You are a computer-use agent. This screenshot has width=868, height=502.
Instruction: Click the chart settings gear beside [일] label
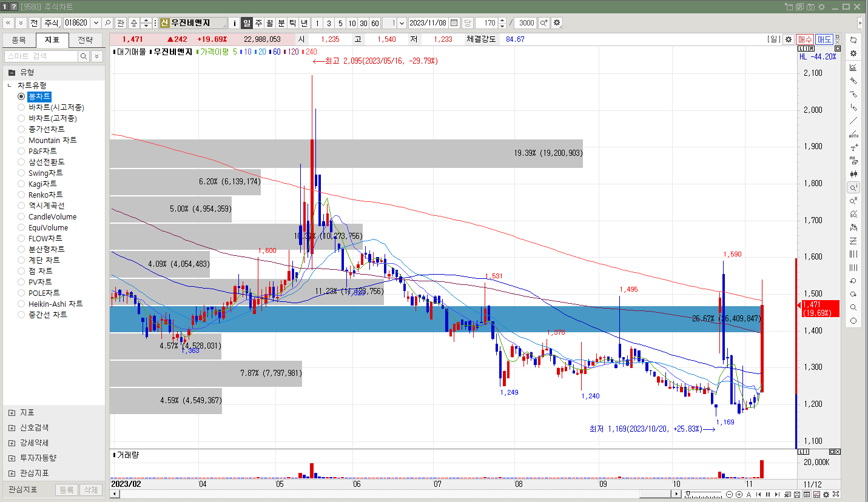tap(789, 39)
